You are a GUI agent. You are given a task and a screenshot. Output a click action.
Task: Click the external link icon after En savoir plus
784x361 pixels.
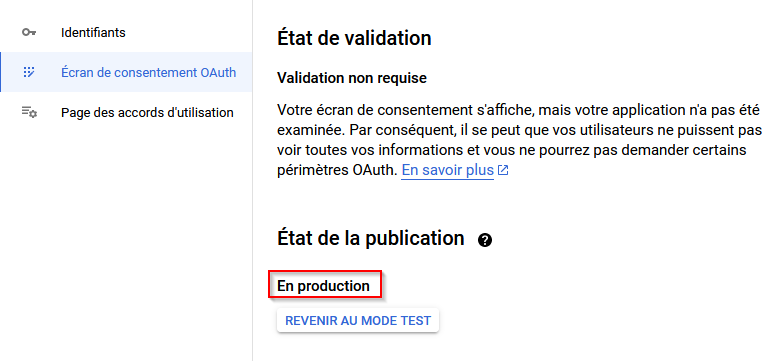pyautogui.click(x=503, y=170)
